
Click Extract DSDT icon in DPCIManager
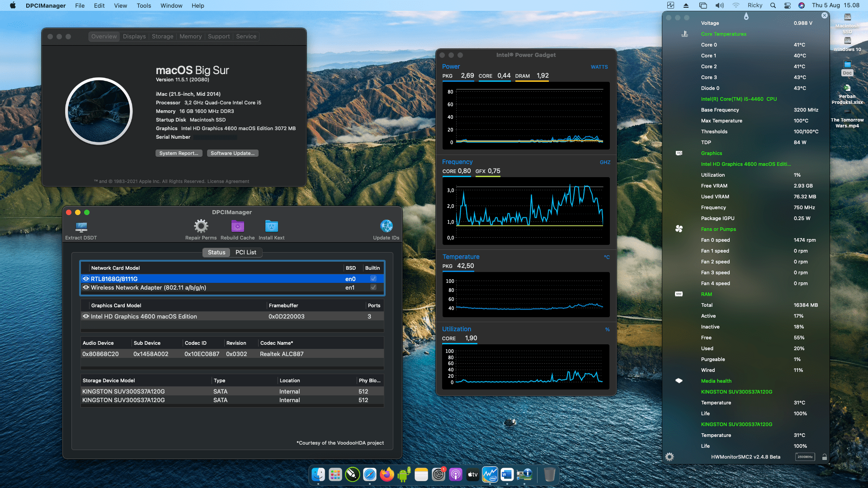[x=81, y=226]
